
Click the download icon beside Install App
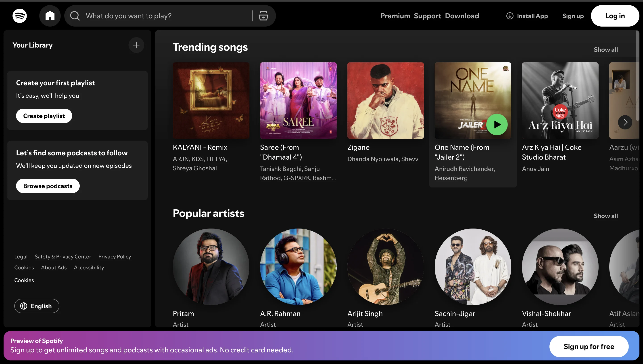tap(509, 16)
